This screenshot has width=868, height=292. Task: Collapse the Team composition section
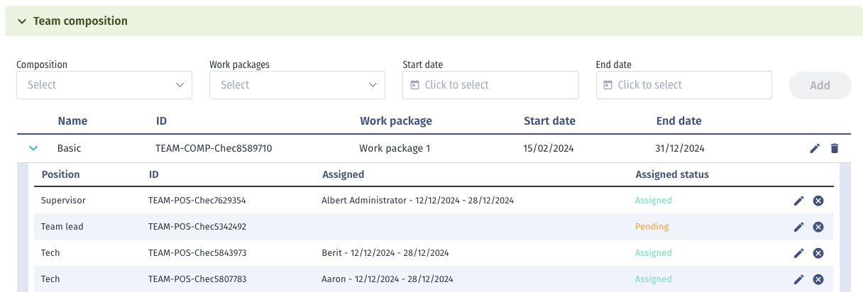tap(22, 21)
